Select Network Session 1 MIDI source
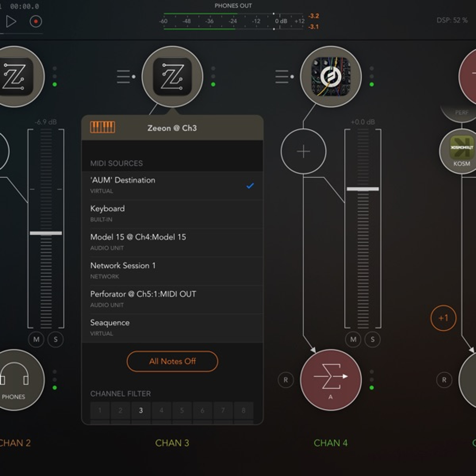This screenshot has height=476, width=476. [172, 271]
